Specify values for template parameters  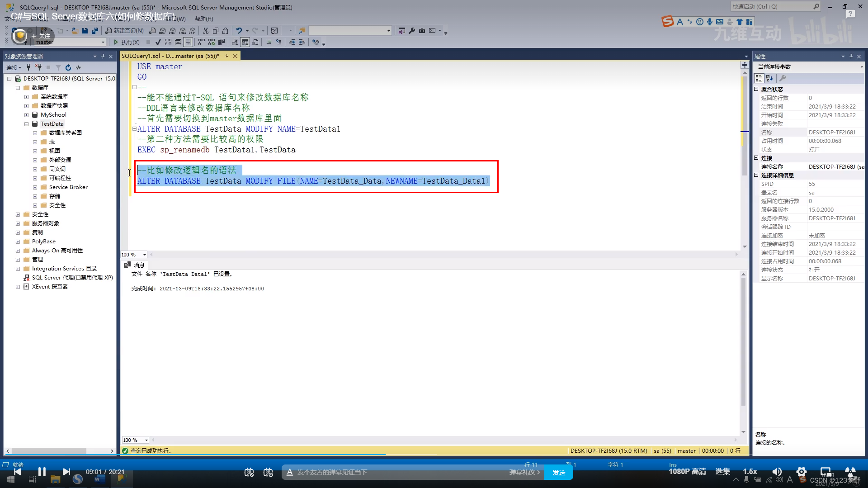(316, 42)
